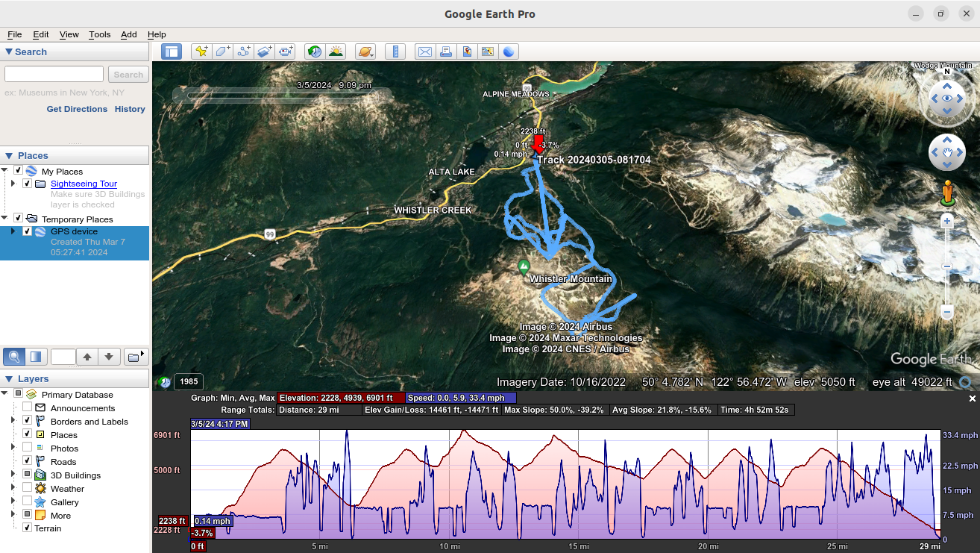Click the Pegman street view icon
The height and width of the screenshot is (553, 980).
[x=947, y=193]
